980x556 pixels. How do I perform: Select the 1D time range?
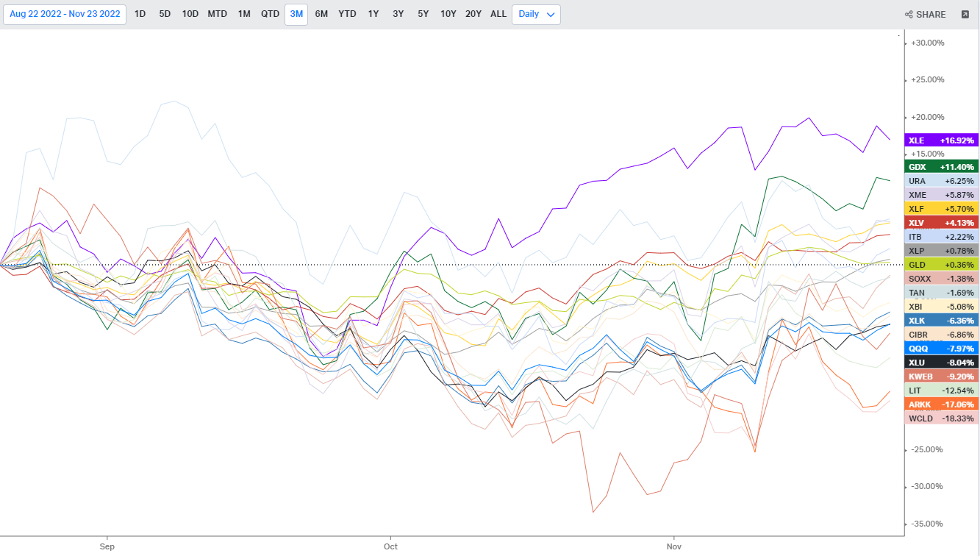click(x=140, y=15)
